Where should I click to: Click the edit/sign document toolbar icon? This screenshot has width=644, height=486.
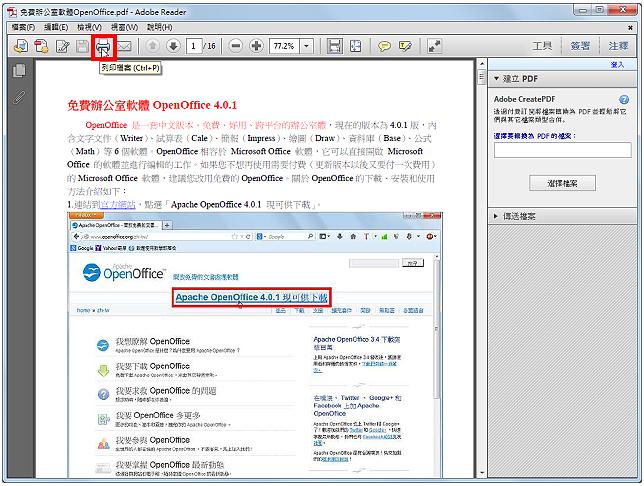[x=62, y=46]
